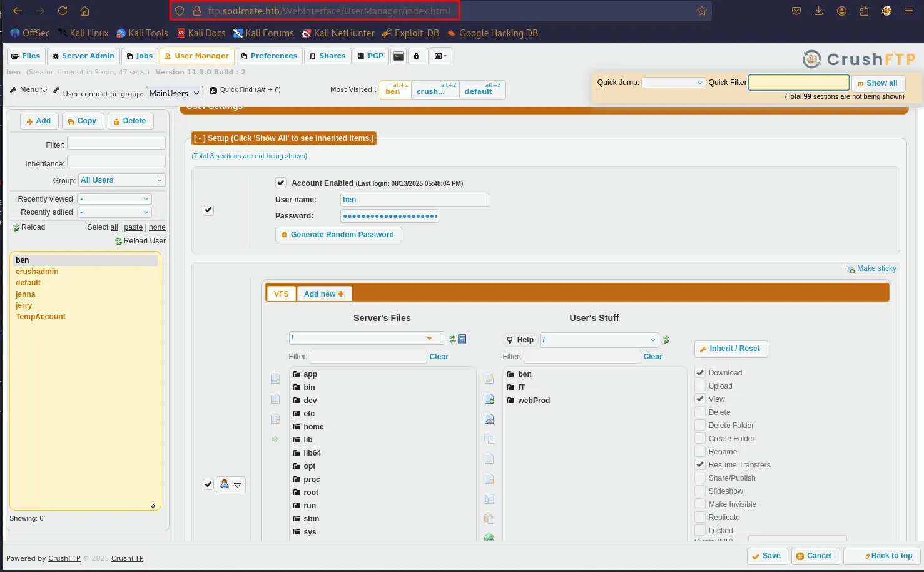Click the Inherit / Reset button

point(731,349)
